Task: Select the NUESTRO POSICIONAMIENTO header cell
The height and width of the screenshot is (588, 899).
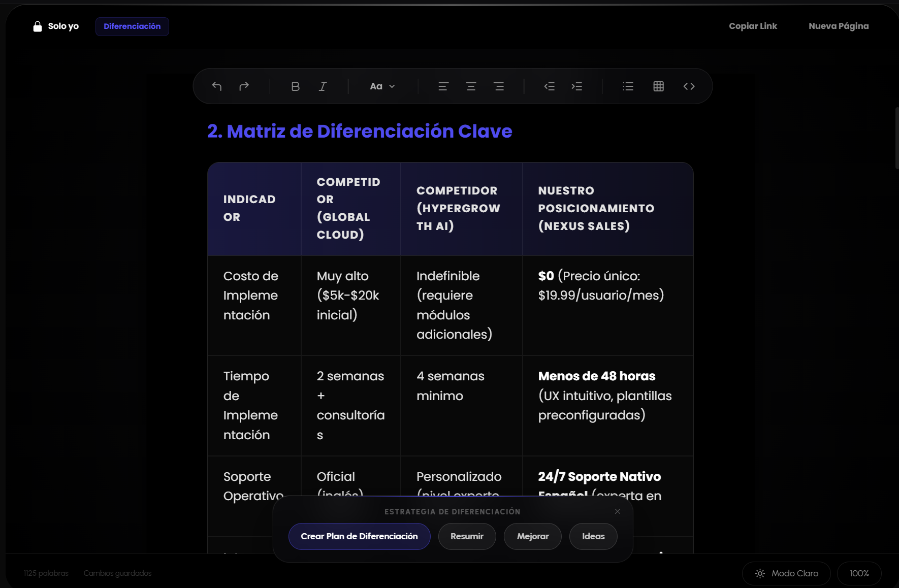Action: [x=608, y=209]
